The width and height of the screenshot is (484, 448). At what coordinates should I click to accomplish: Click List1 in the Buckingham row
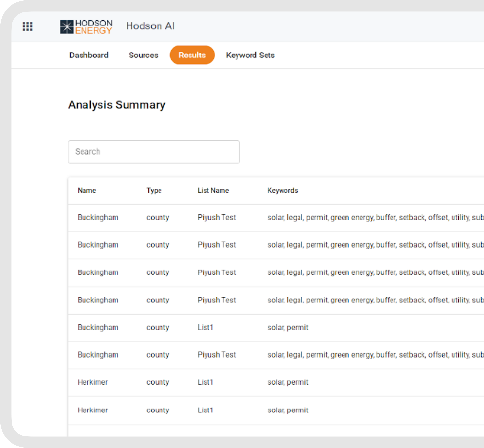205,327
